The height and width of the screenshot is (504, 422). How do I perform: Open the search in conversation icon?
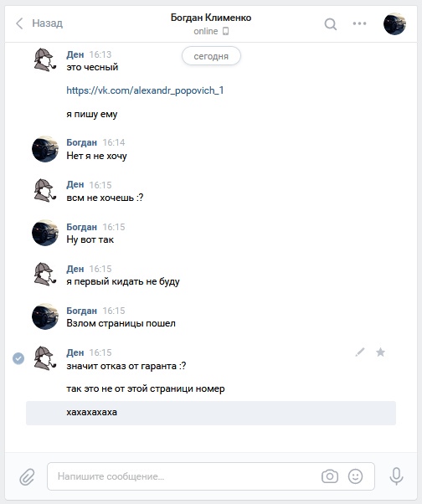pos(331,23)
